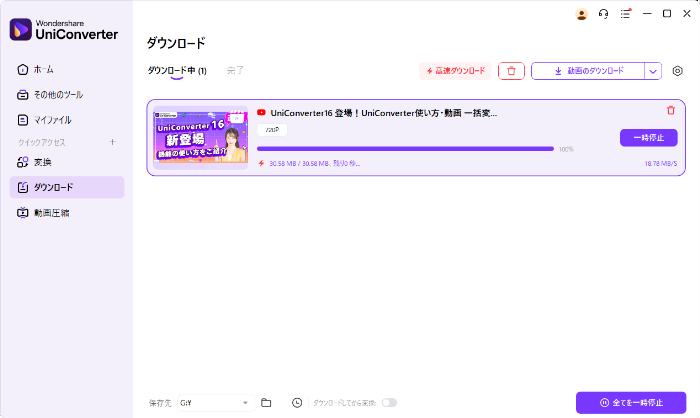Click the 全てを一時停止 button
The image size is (700, 418).
click(631, 403)
